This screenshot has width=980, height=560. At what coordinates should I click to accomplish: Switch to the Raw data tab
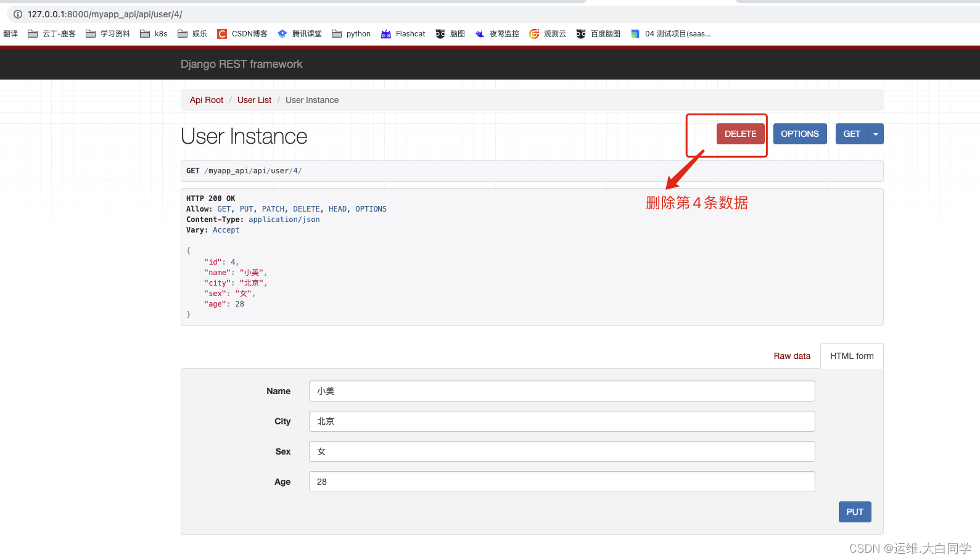[x=792, y=356]
